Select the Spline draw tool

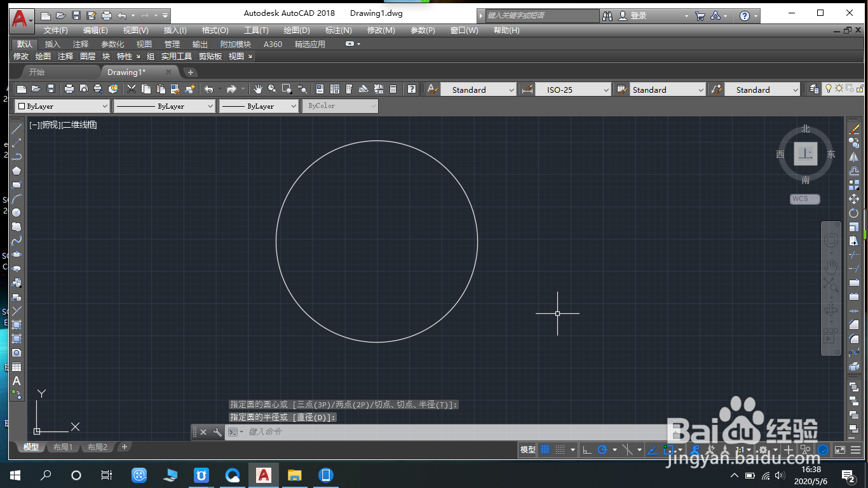point(17,241)
